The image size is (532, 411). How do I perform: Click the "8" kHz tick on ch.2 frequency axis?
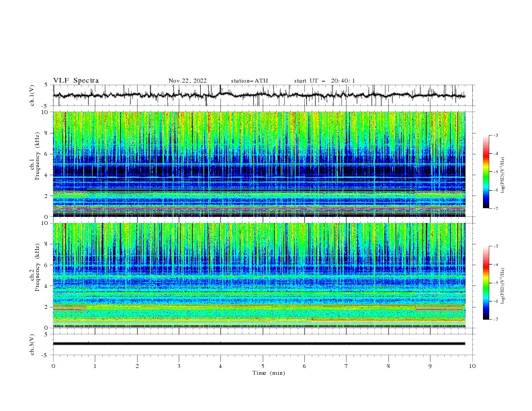coord(47,244)
